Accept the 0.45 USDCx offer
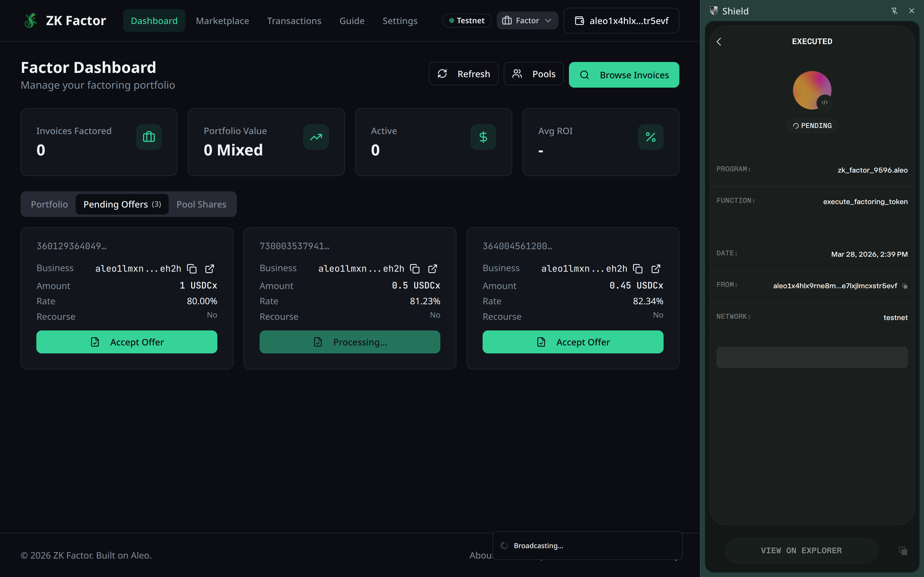This screenshot has height=577, width=924. (573, 342)
